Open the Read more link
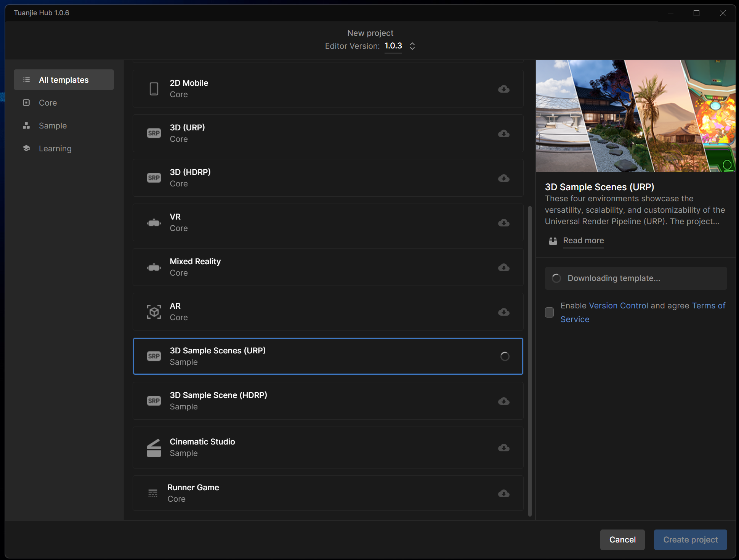739x560 pixels. tap(583, 241)
